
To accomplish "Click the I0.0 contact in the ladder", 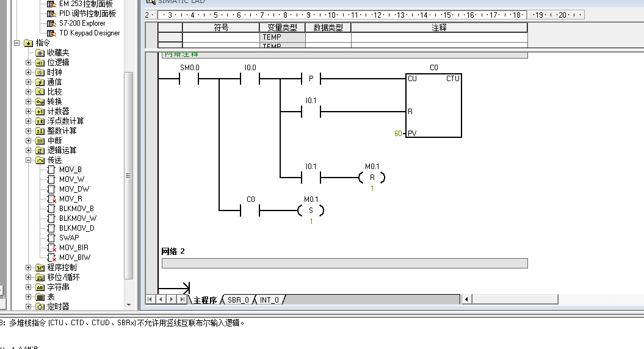I will (250, 78).
